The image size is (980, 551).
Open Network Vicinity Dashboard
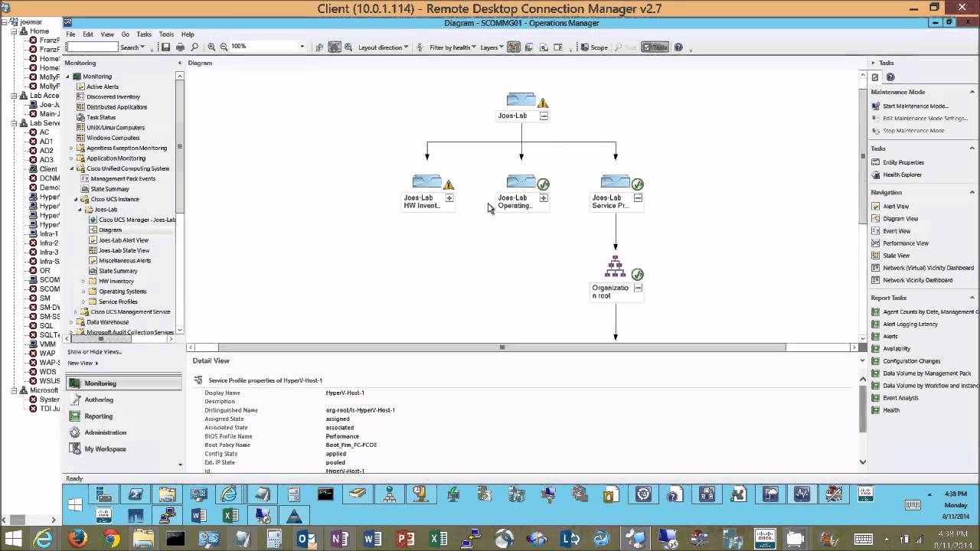pos(917,280)
